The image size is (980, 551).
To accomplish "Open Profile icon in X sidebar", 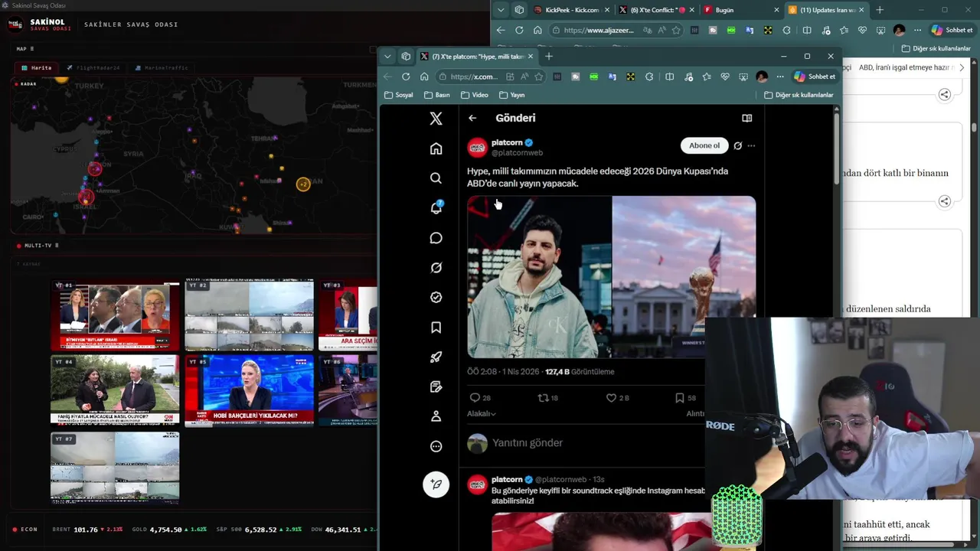I will [436, 416].
